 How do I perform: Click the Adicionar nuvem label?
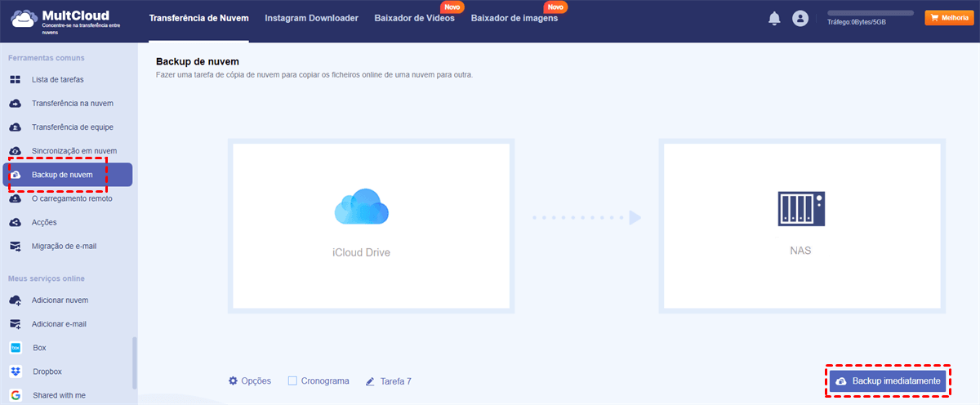pos(60,300)
